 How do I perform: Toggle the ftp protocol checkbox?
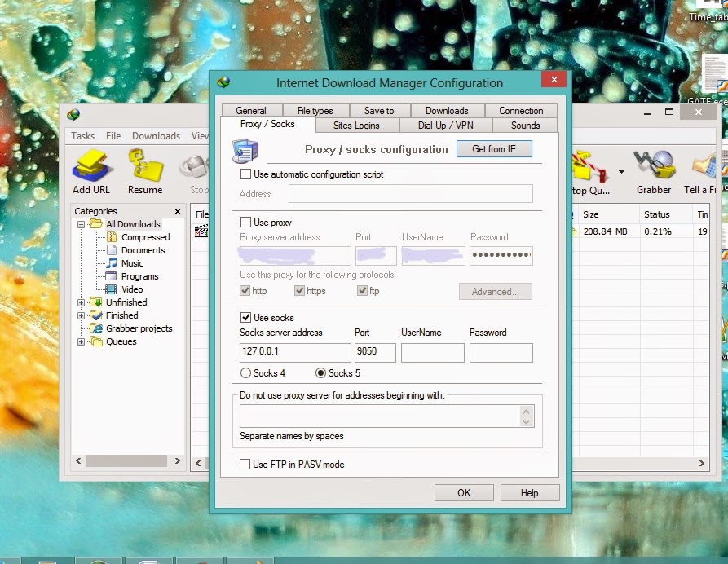click(362, 291)
